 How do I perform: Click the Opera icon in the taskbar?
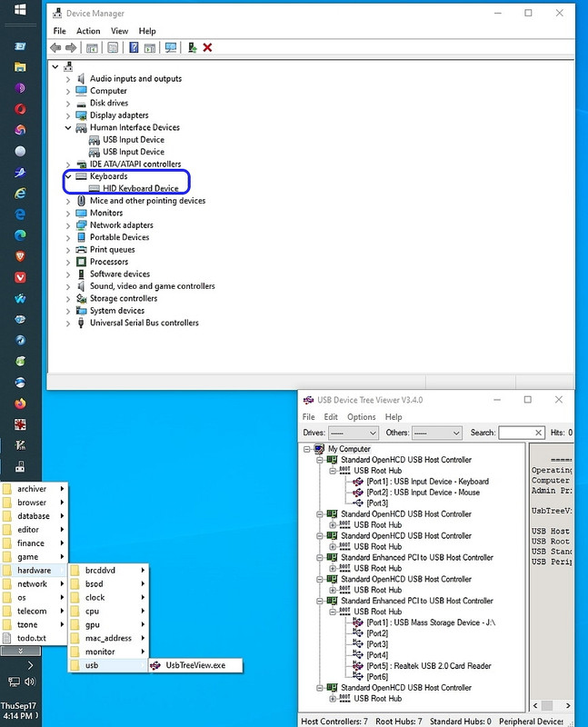20,109
